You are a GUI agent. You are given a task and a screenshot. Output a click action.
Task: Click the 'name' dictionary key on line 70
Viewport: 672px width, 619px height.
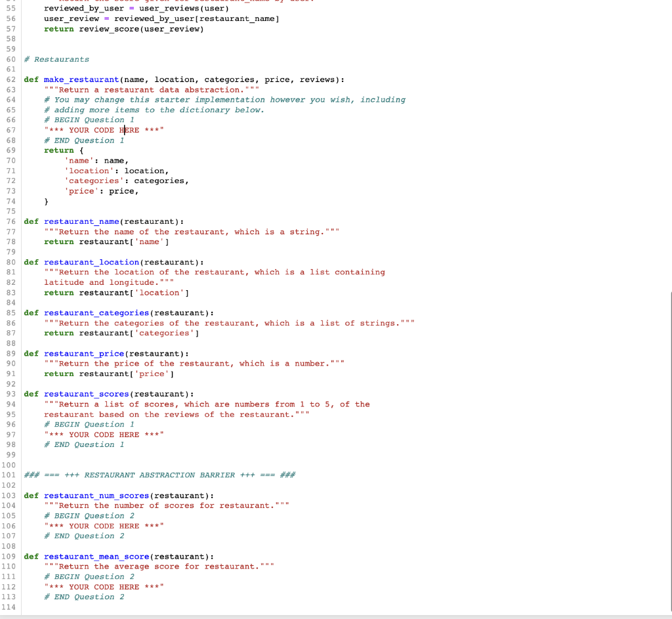77,160
